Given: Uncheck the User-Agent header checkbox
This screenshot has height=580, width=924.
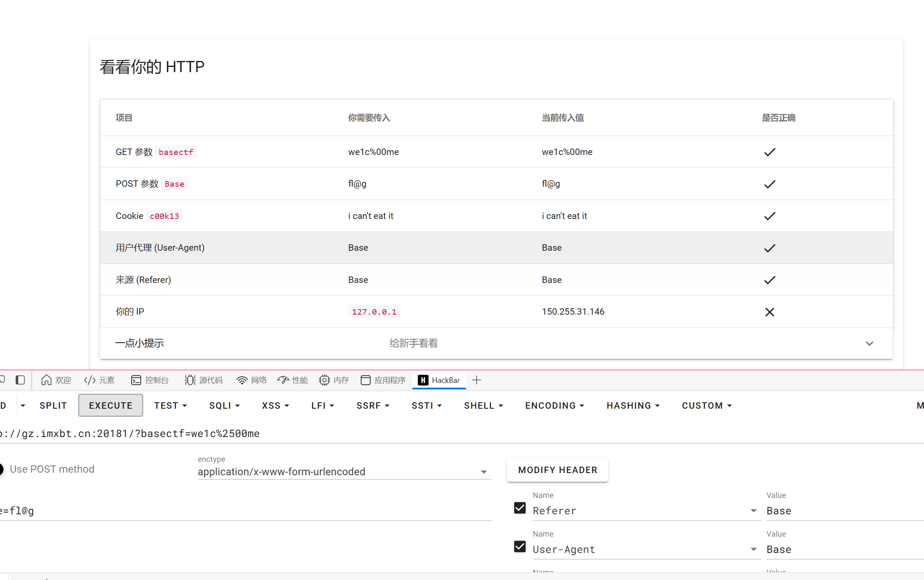Looking at the screenshot, I should (x=520, y=547).
